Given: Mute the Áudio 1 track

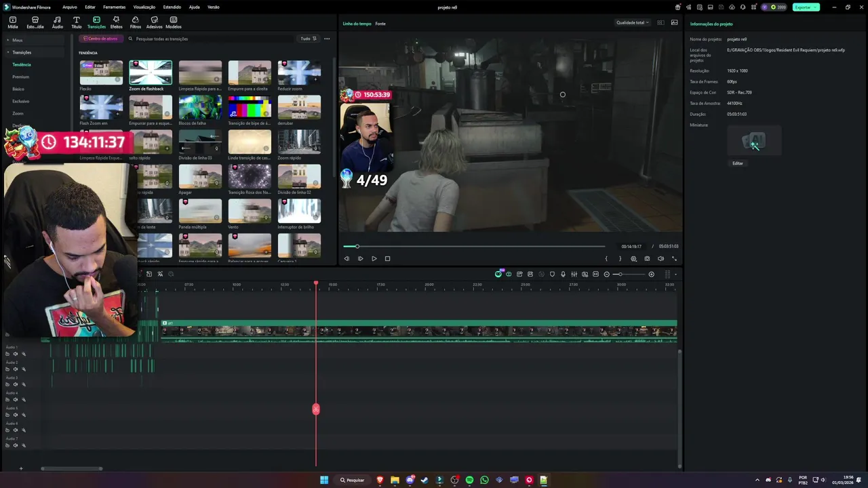Looking at the screenshot, I should 15,354.
